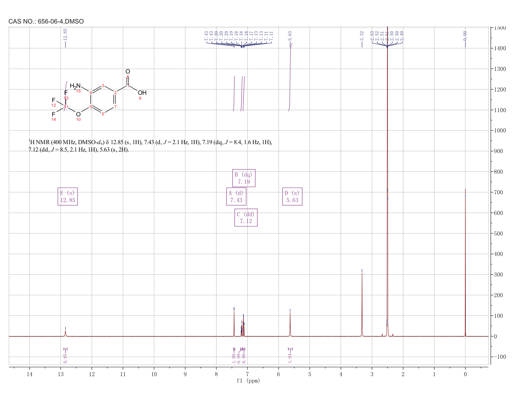Select the B (dq) 7.19 multiplet box

click(244, 178)
